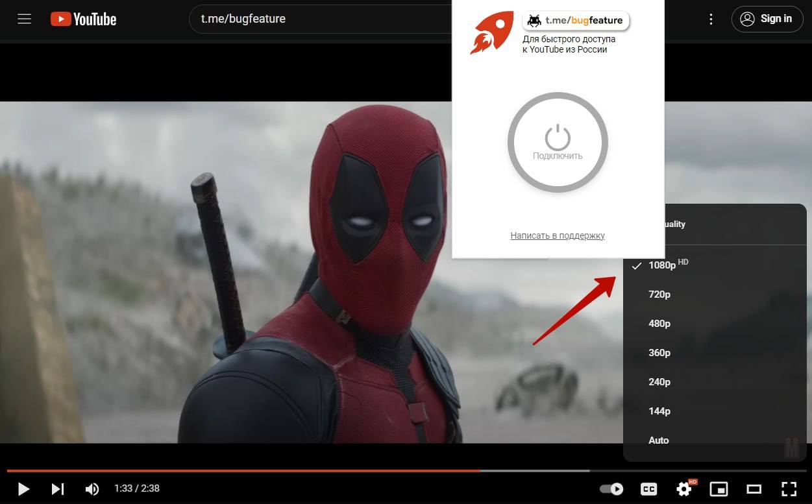The width and height of the screenshot is (812, 504).
Task: Pick the 144p quality option
Action: [659, 411]
